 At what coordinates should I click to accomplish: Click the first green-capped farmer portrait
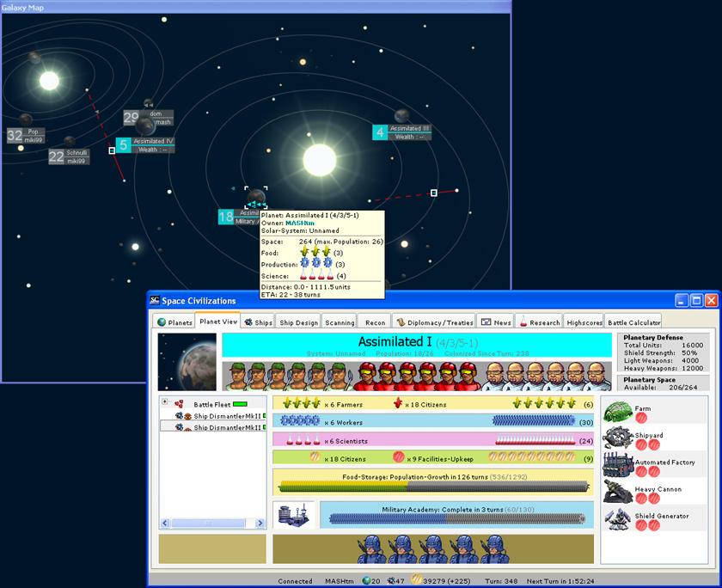pyautogui.click(x=237, y=377)
